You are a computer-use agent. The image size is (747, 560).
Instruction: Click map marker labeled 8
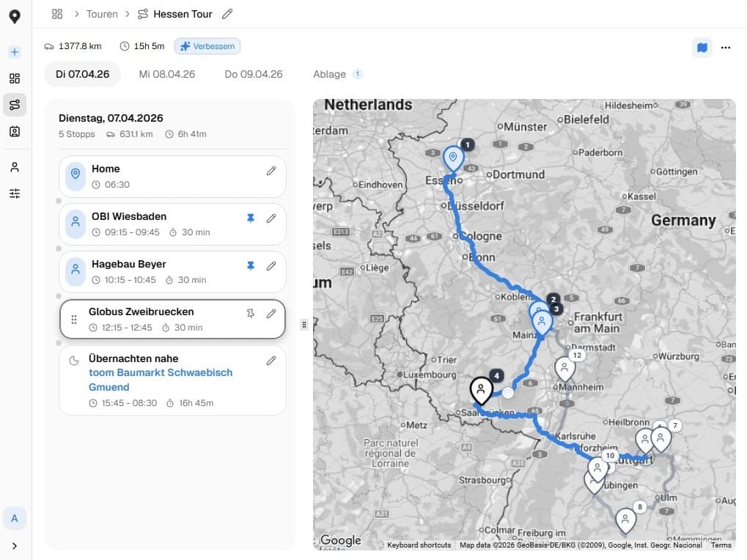pyautogui.click(x=625, y=521)
